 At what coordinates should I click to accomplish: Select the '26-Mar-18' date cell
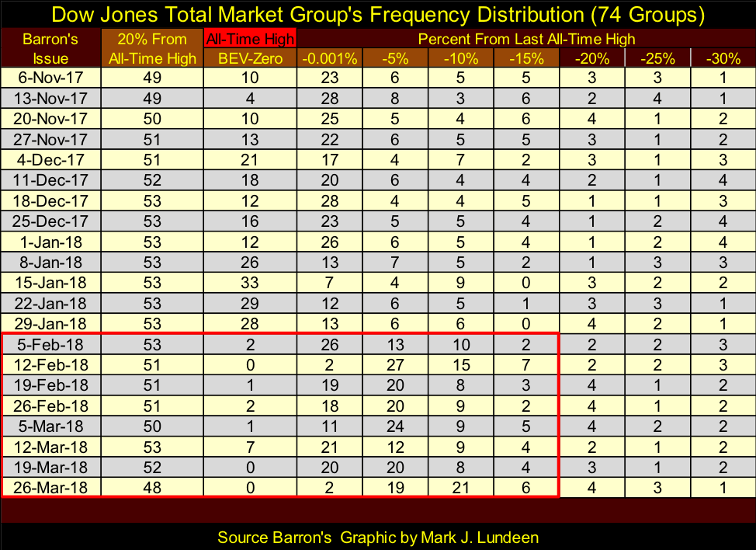point(50,488)
